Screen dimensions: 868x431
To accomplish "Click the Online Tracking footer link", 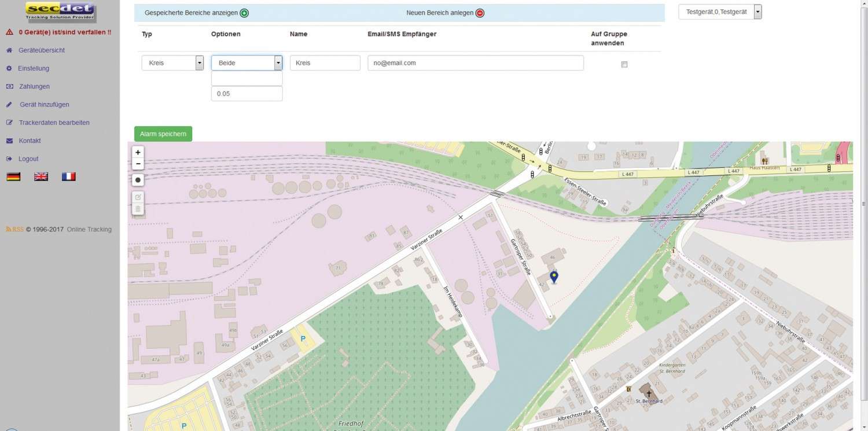I will coord(89,230).
